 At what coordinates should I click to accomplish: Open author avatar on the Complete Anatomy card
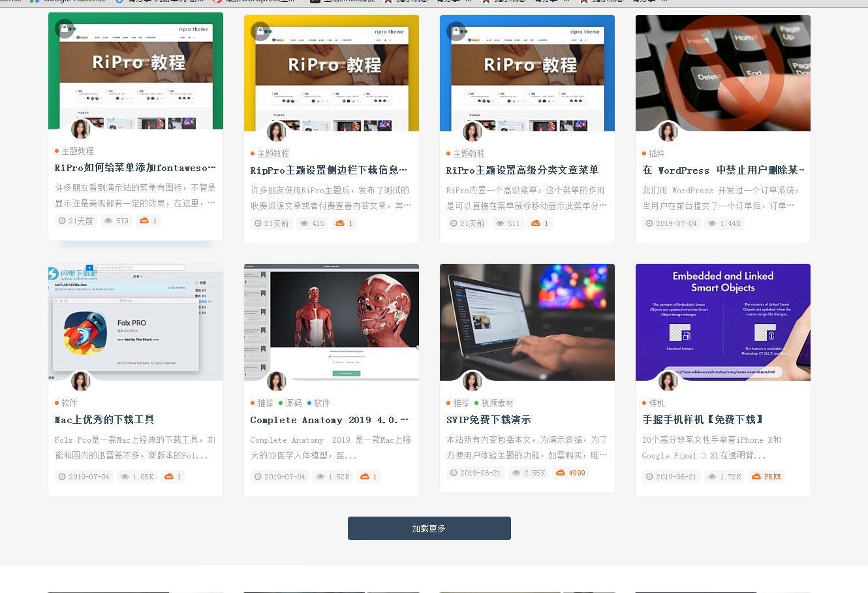277,381
